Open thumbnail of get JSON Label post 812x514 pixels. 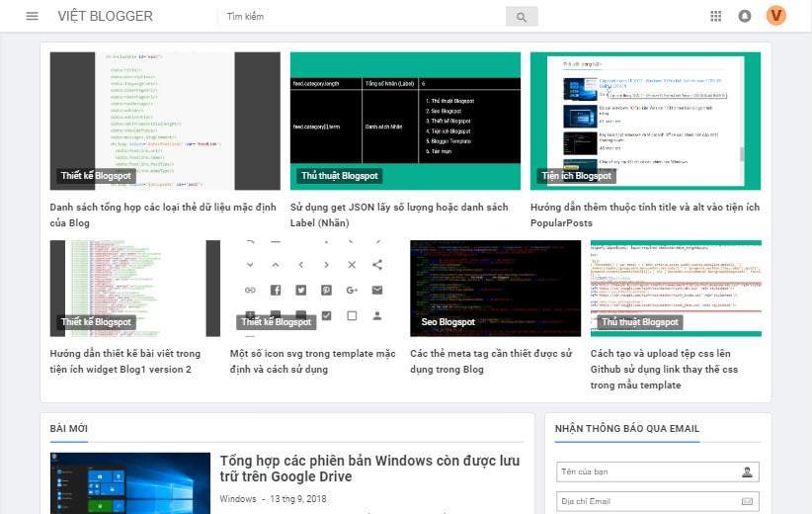pos(405,121)
